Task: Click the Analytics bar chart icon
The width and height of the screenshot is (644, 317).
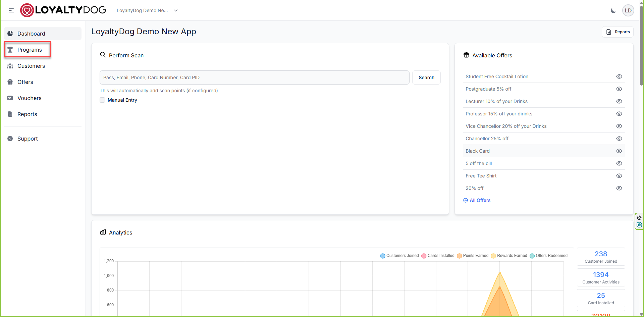Action: (103, 232)
